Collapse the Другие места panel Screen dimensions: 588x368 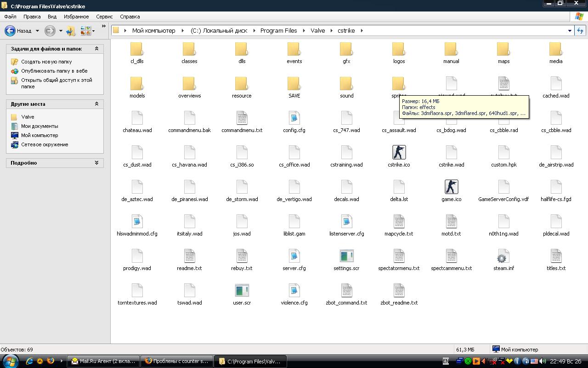click(x=96, y=104)
